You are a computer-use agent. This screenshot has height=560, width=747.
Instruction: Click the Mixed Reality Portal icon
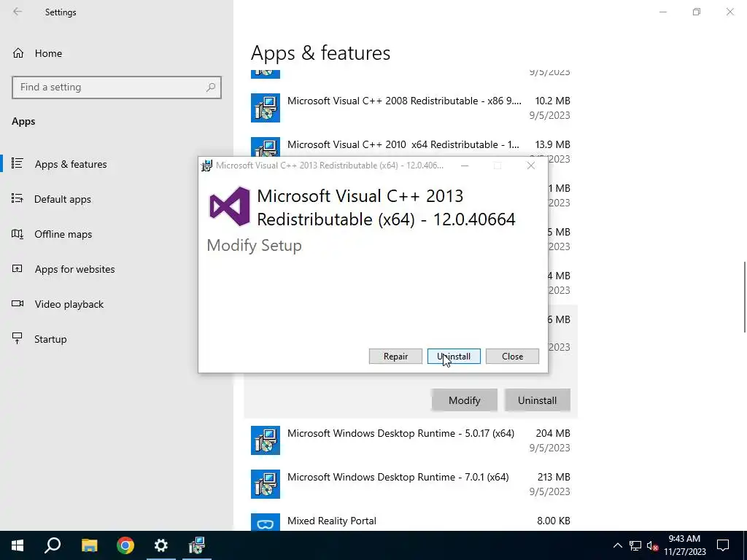(x=266, y=522)
